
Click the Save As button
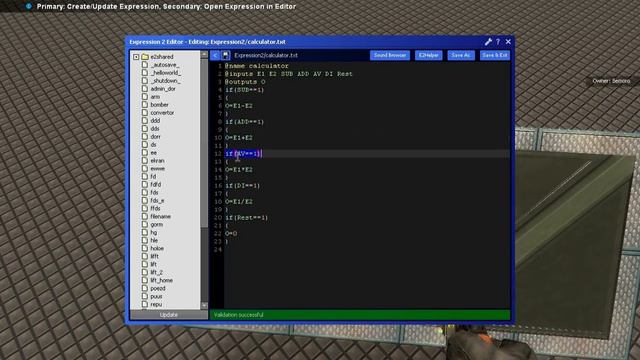[x=461, y=55]
